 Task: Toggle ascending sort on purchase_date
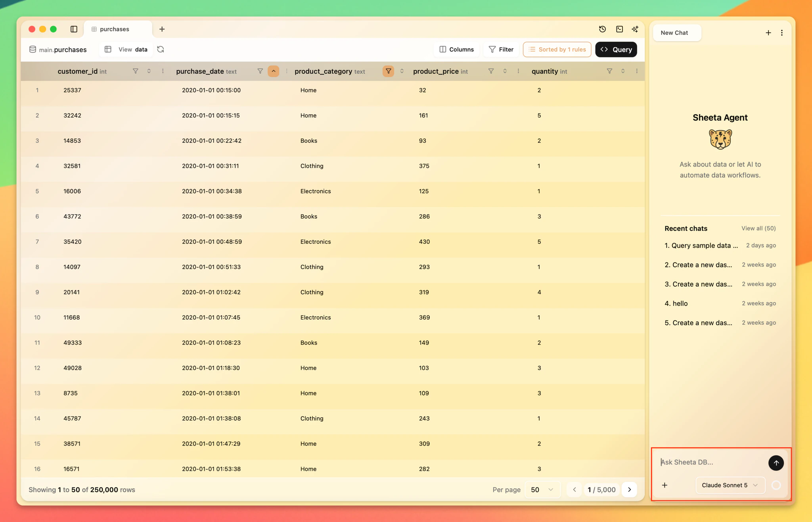(274, 71)
